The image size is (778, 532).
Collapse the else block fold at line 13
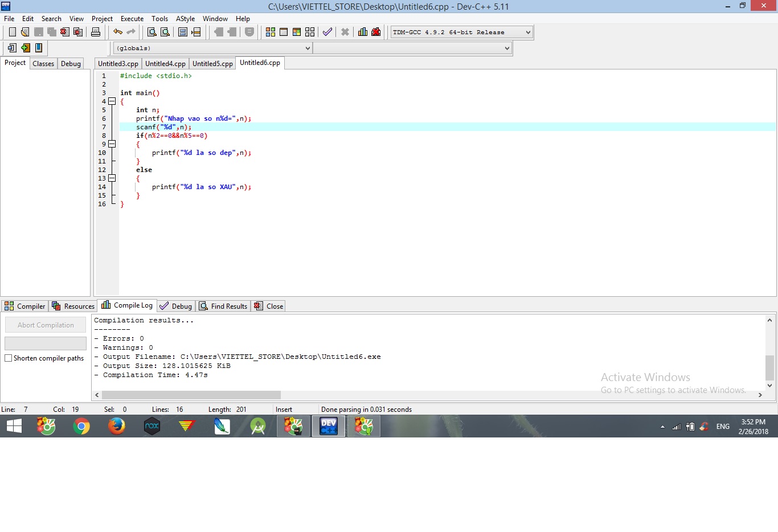(112, 178)
